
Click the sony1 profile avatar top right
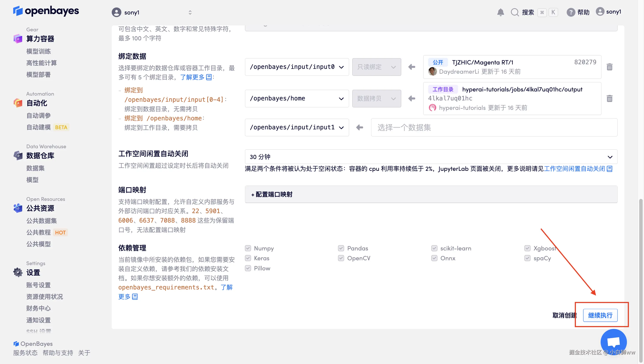(600, 12)
